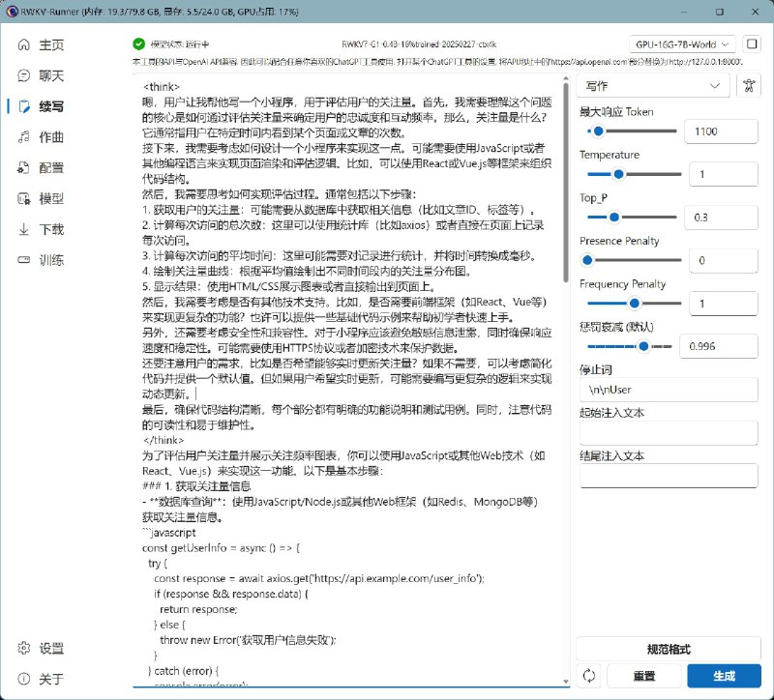Screen dimensions: 774x700
Task: Click the 起始注入文本 input field
Action: (x=669, y=432)
